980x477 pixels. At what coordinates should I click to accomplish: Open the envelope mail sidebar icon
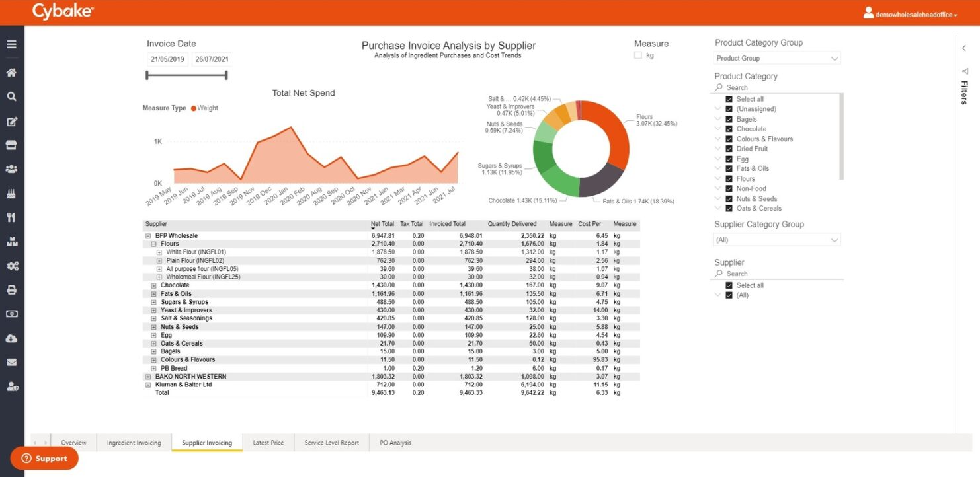(11, 362)
